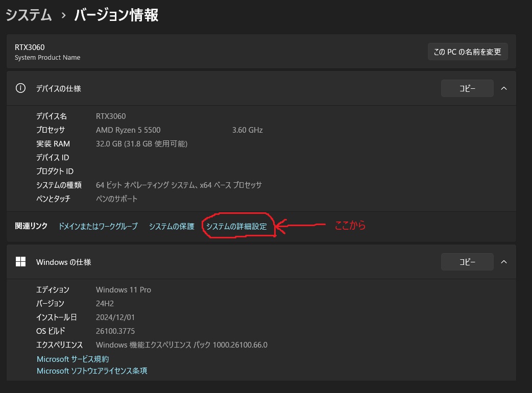Collapse the Windows の仕様 section chevron

coord(504,262)
